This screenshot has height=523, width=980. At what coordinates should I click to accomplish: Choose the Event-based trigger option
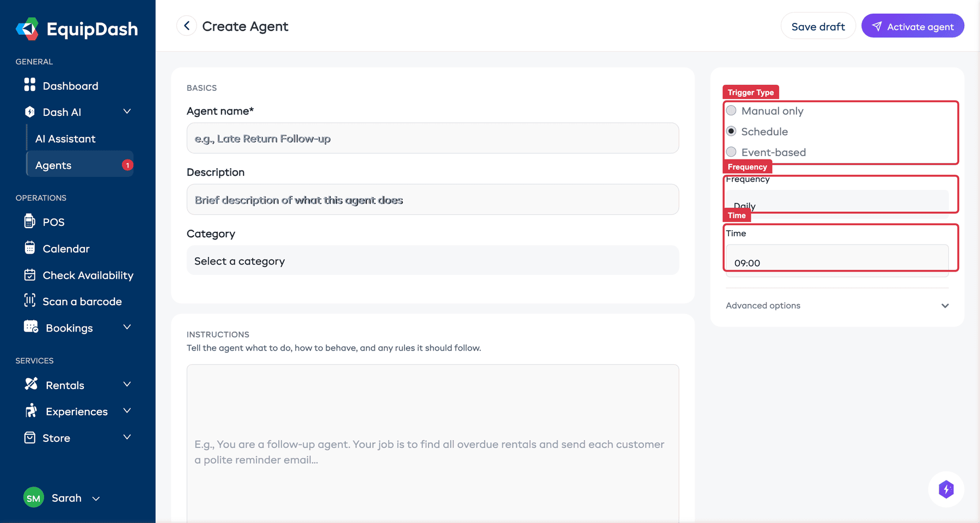(x=731, y=152)
